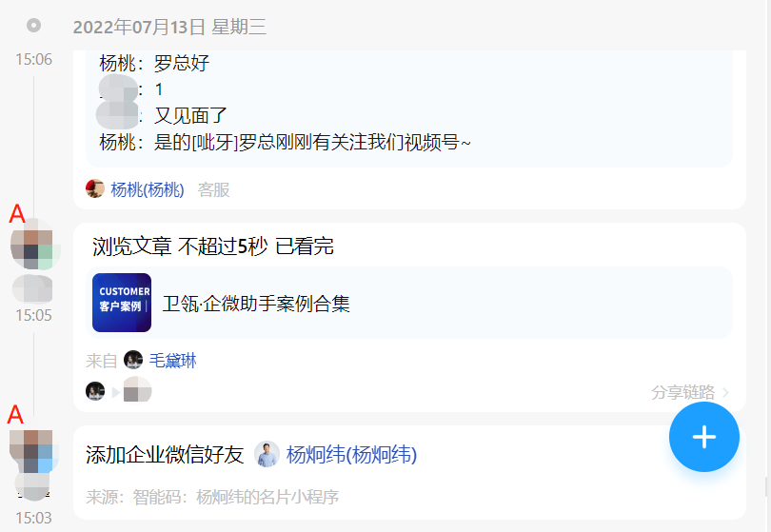
Task: Click the timeline dot beside 2022年07月13日
Action: click(34, 25)
